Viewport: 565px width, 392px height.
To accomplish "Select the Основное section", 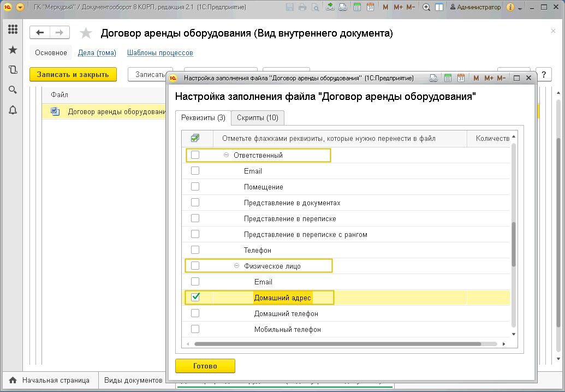I will (51, 52).
